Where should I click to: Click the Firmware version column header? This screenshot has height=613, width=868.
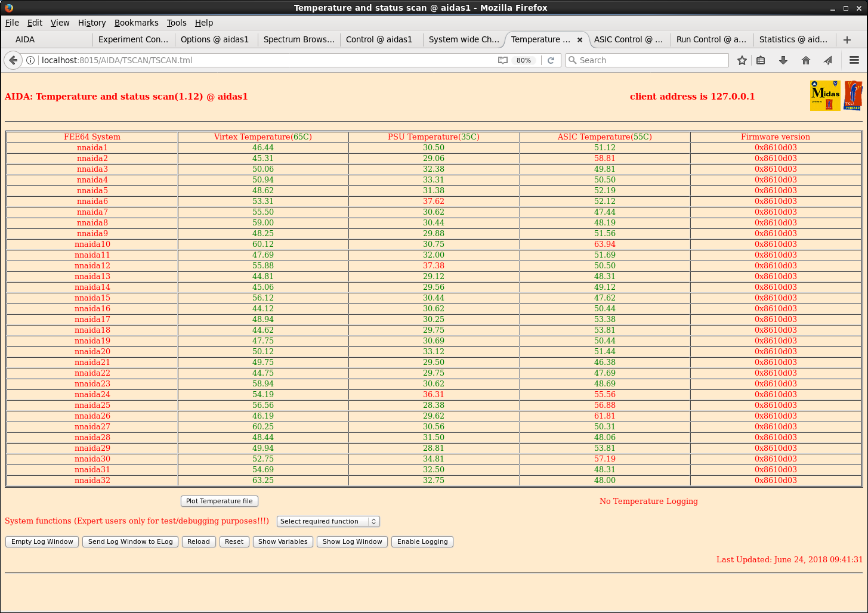coord(776,137)
